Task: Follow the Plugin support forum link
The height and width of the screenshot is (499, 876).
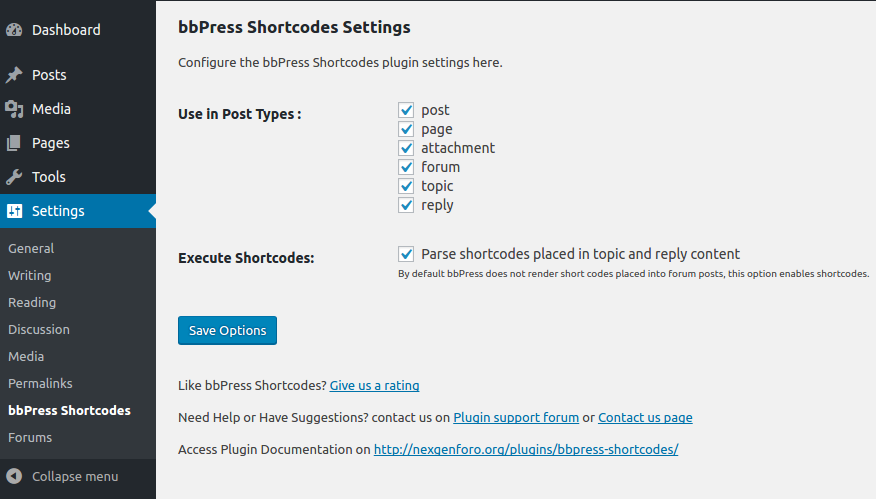Action: 516,417
